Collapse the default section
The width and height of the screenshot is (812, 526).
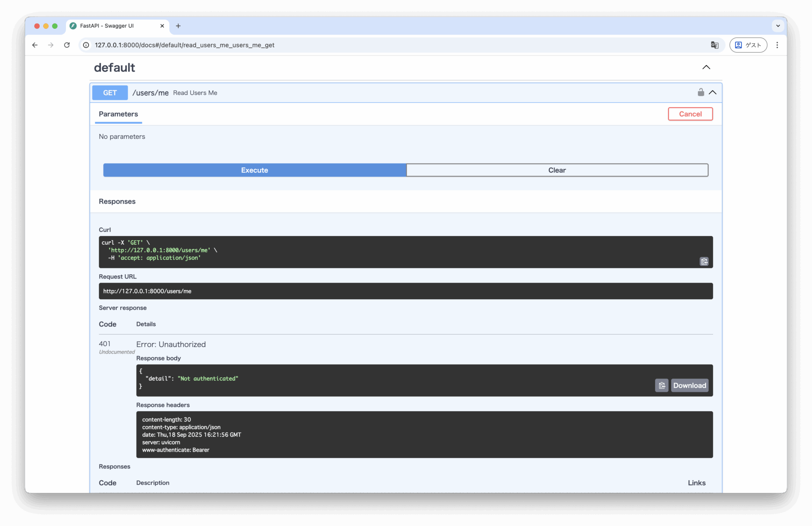coord(706,67)
